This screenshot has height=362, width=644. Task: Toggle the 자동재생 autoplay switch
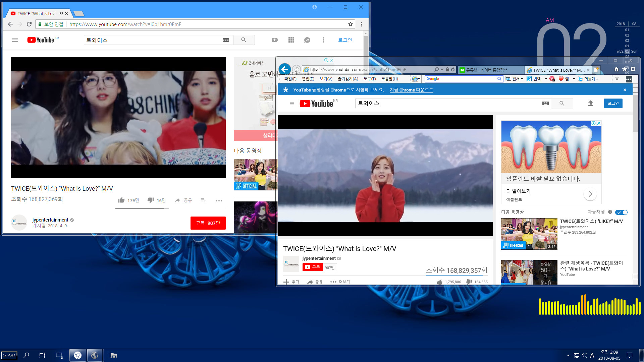click(x=621, y=212)
